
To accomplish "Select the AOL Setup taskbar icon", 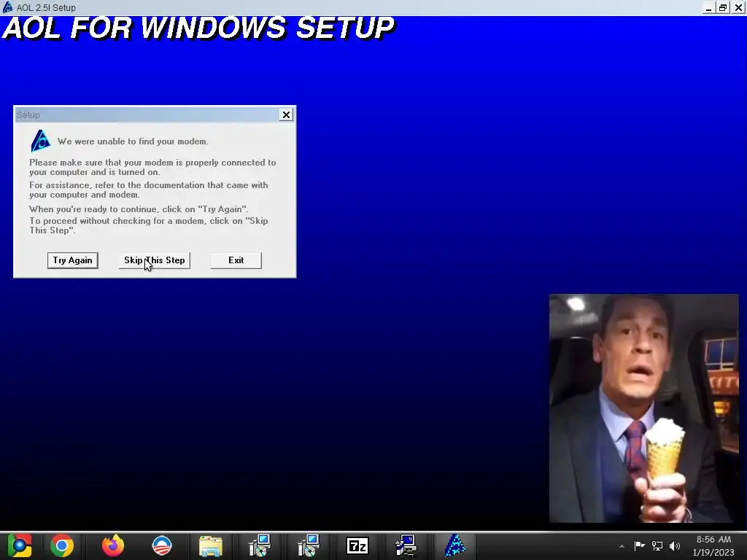I will tap(455, 545).
